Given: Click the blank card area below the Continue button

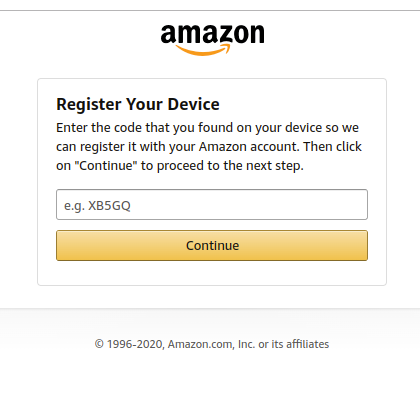Looking at the screenshot, I should 212,273.
